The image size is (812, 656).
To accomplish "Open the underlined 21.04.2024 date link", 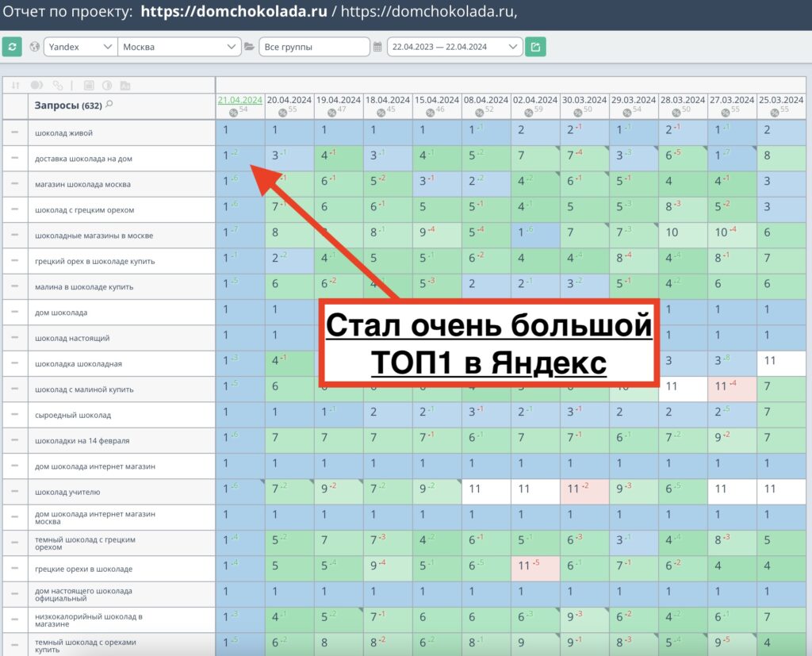I will (239, 100).
